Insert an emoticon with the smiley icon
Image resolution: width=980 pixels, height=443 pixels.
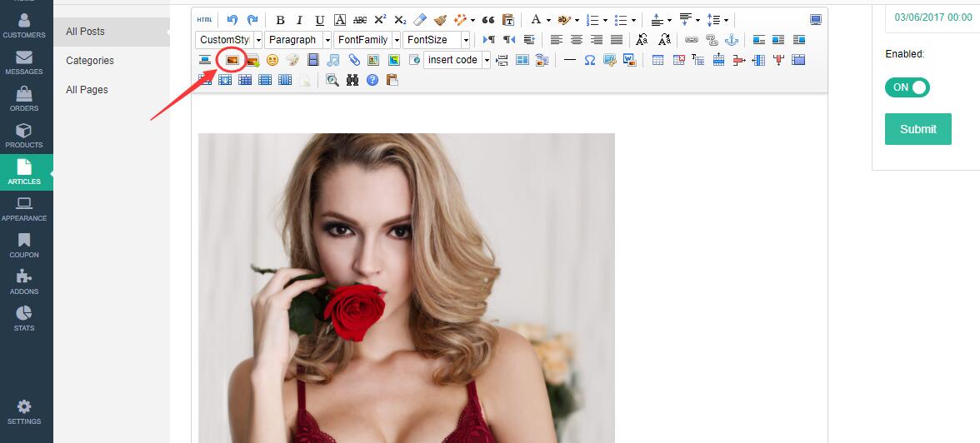pos(272,60)
